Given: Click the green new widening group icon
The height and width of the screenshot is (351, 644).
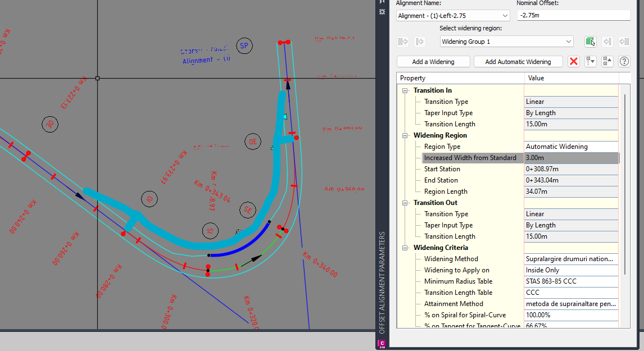Looking at the screenshot, I should click(591, 41).
